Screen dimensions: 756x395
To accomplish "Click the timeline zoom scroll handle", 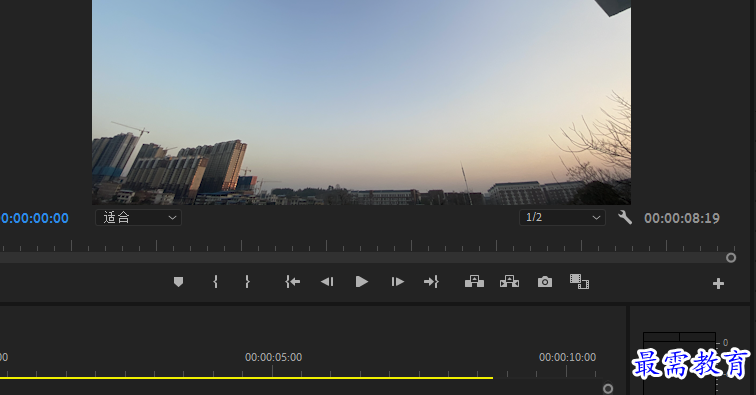I will coord(608,388).
